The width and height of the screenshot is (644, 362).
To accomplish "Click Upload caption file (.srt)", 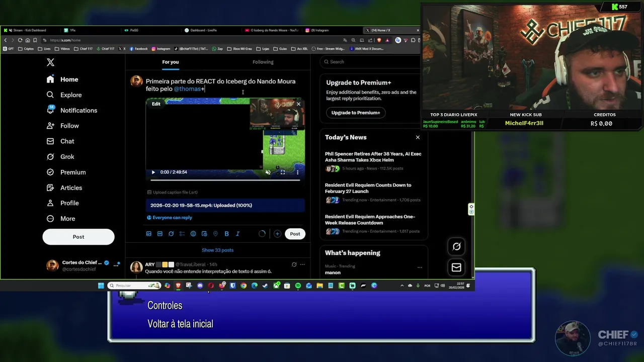I will [173, 192].
